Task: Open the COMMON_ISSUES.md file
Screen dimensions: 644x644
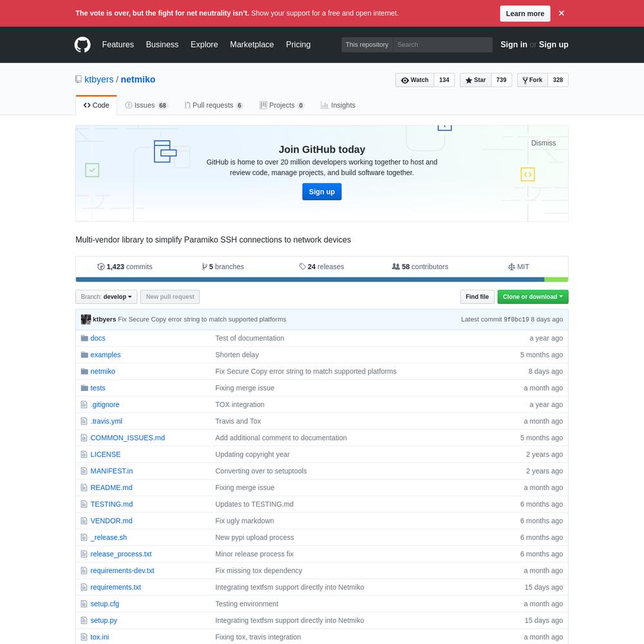Action: pyautogui.click(x=128, y=438)
